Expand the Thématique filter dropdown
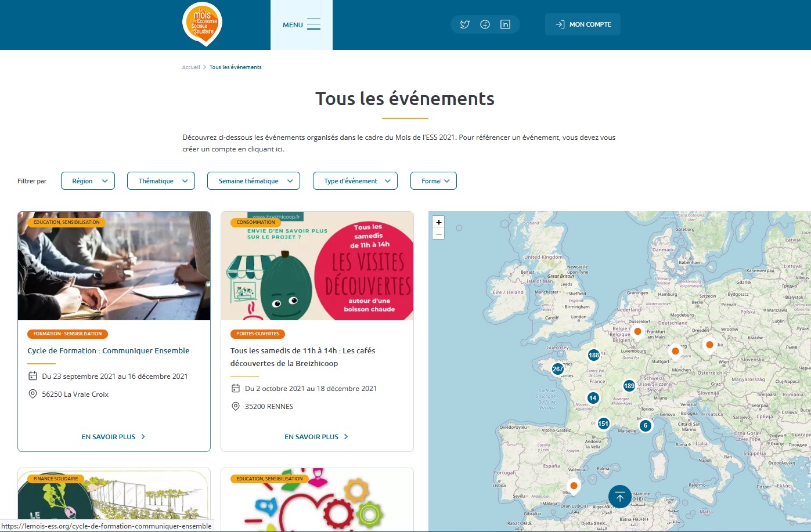The height and width of the screenshot is (532, 811). (161, 181)
